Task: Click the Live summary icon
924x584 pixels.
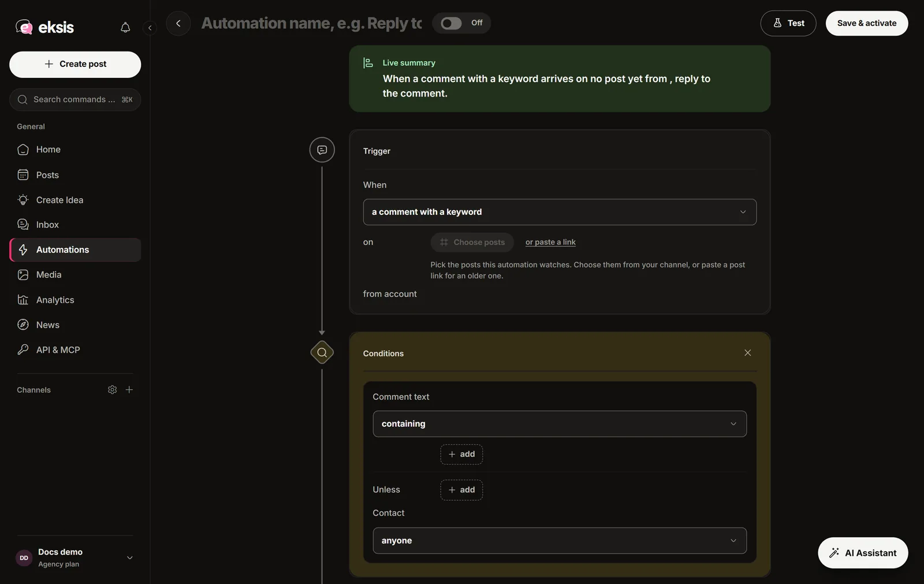Action: 368,63
